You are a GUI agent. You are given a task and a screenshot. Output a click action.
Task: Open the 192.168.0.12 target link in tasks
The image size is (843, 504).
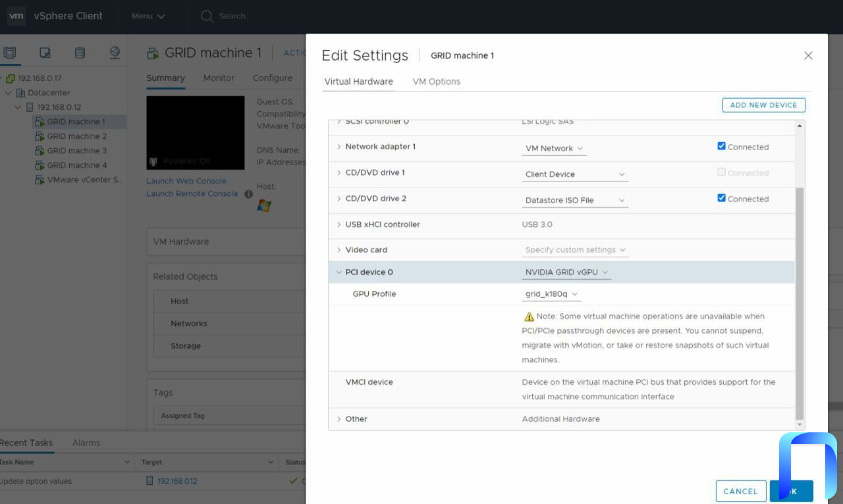point(177,481)
